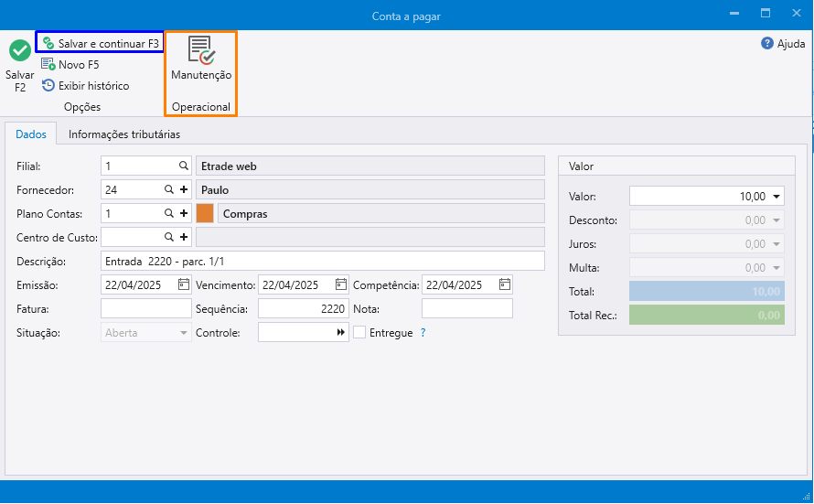Open Exibir histórico
The height and width of the screenshot is (504, 814).
(85, 86)
